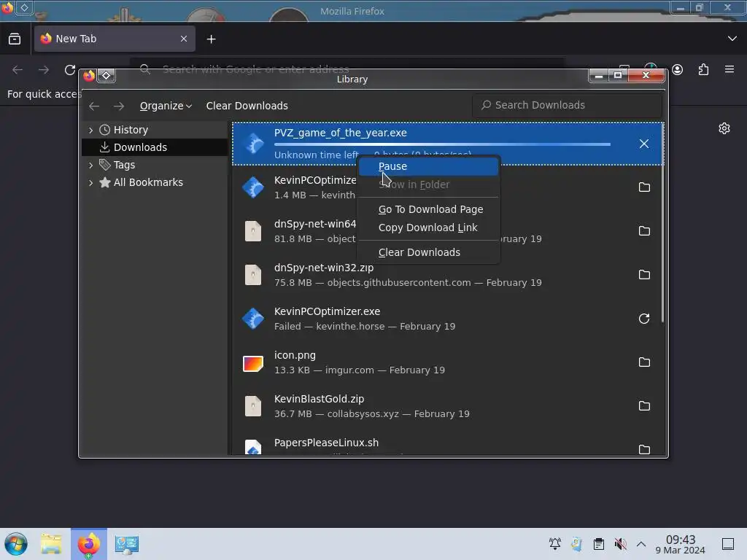The width and height of the screenshot is (747, 560).
Task: Select Downloads in the sidebar
Action: point(155,147)
